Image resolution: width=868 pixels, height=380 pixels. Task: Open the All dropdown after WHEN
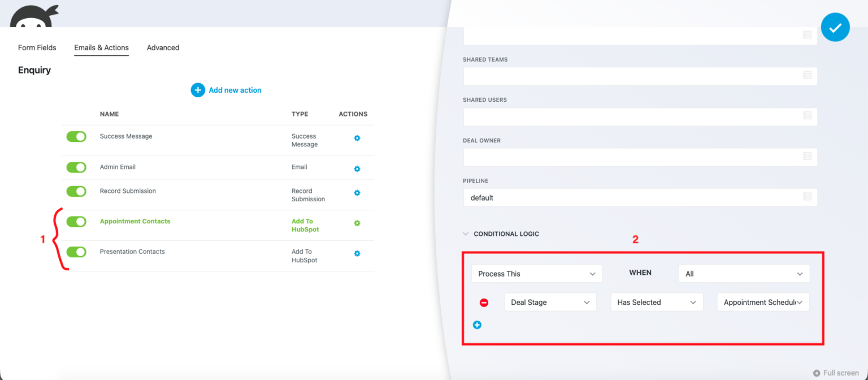(744, 274)
